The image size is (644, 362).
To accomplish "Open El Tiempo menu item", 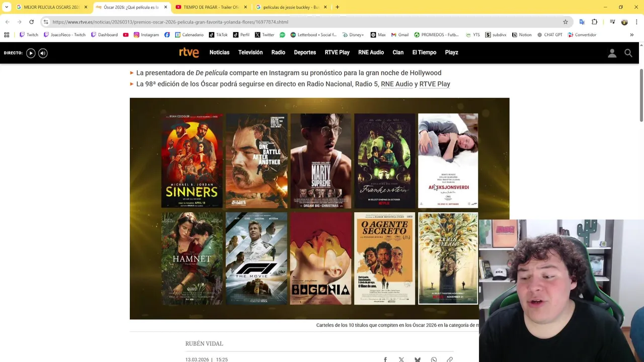I will coord(424,52).
